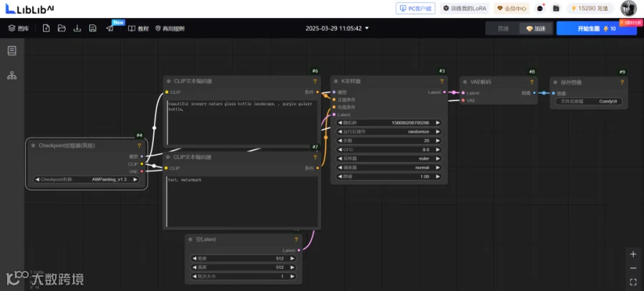
Task: Click the zoom in plus button
Action: (x=633, y=254)
